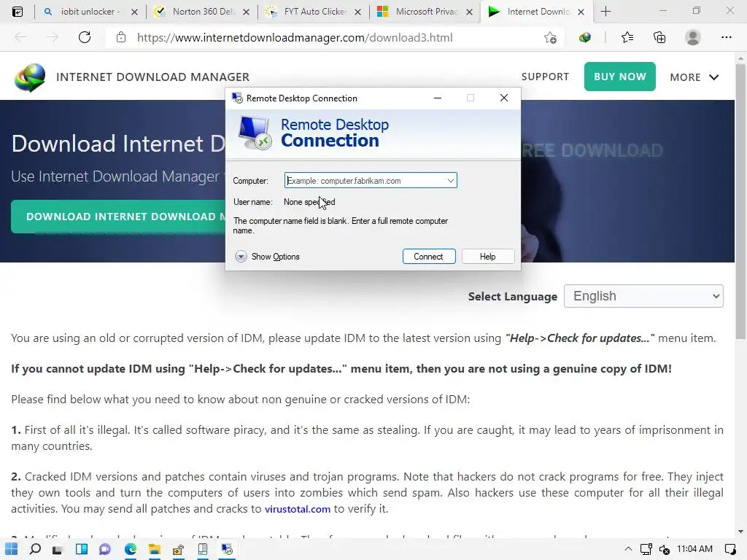
Task: Open the volume tray icon
Action: [x=665, y=550]
